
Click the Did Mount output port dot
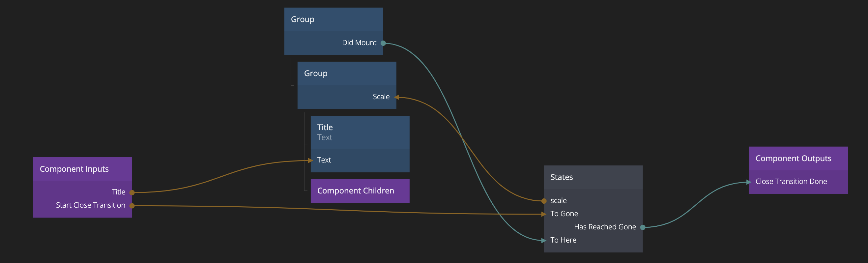pos(383,43)
